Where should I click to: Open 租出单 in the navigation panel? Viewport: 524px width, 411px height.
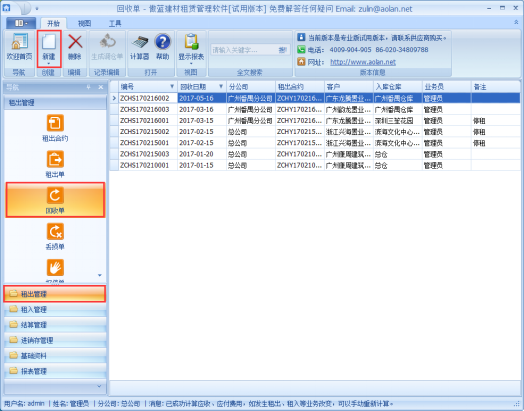point(55,164)
